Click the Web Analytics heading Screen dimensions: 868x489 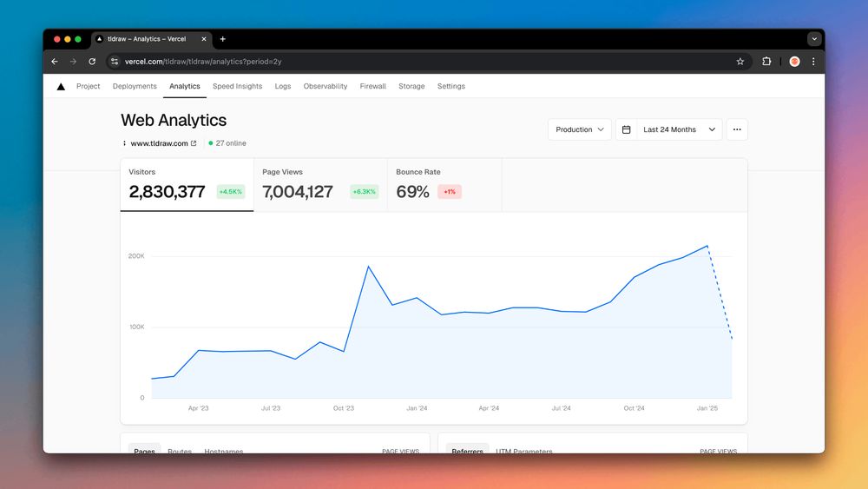174,120
